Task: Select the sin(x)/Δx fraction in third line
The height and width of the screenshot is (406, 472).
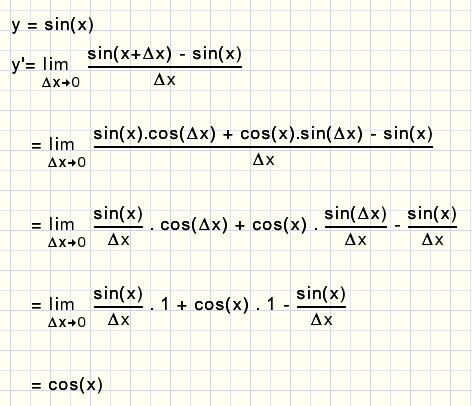Action: click(x=118, y=227)
